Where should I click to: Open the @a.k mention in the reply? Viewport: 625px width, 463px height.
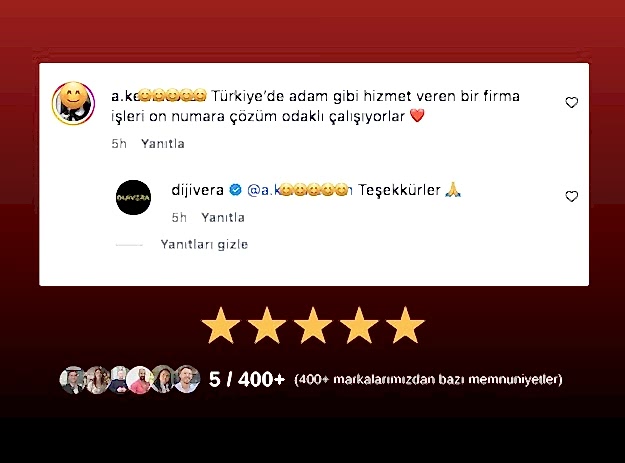click(x=300, y=190)
